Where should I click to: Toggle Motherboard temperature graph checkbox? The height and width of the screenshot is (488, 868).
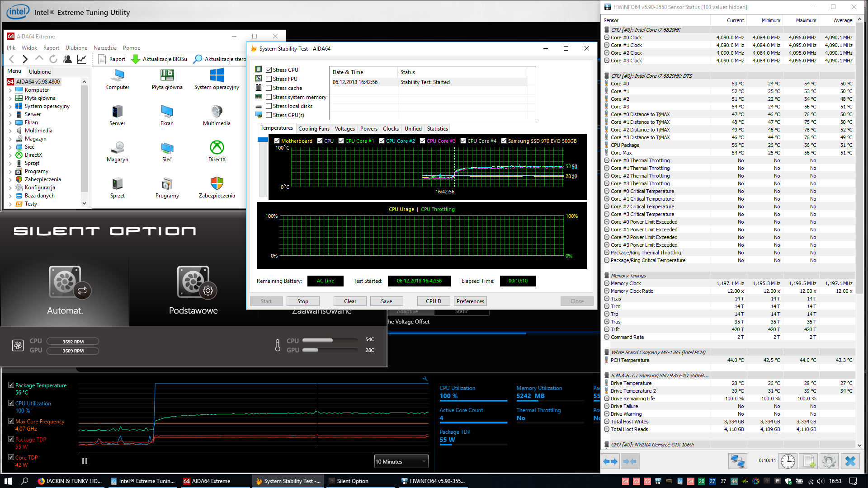(277, 141)
